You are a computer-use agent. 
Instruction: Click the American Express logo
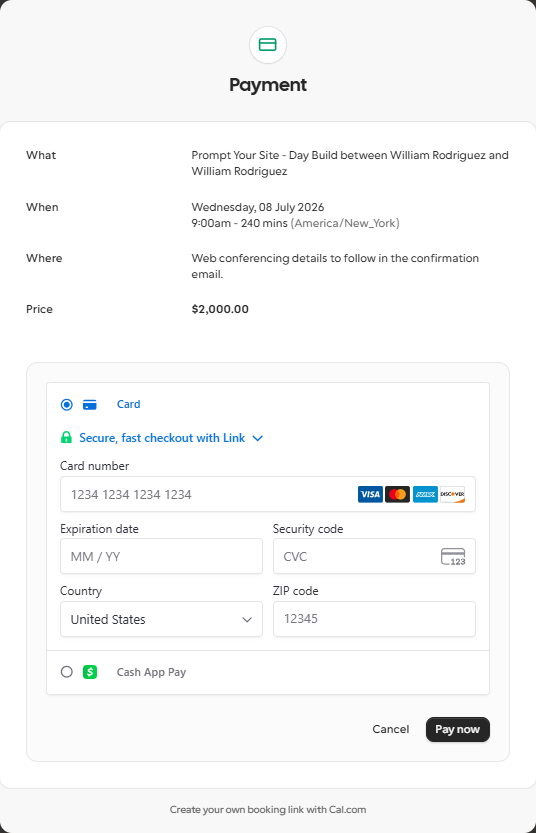pyautogui.click(x=426, y=495)
